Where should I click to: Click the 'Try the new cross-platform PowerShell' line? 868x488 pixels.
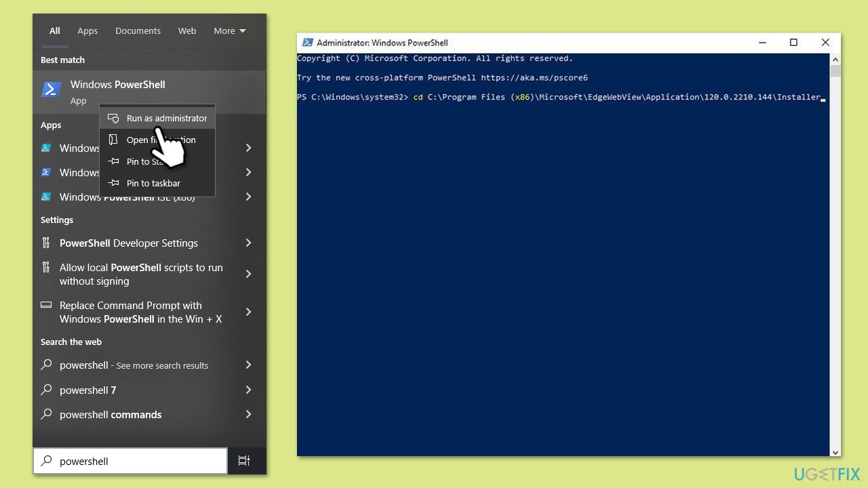(x=442, y=78)
